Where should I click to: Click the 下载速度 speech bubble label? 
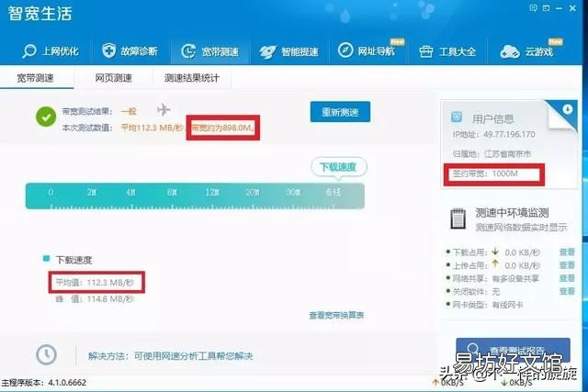click(339, 167)
